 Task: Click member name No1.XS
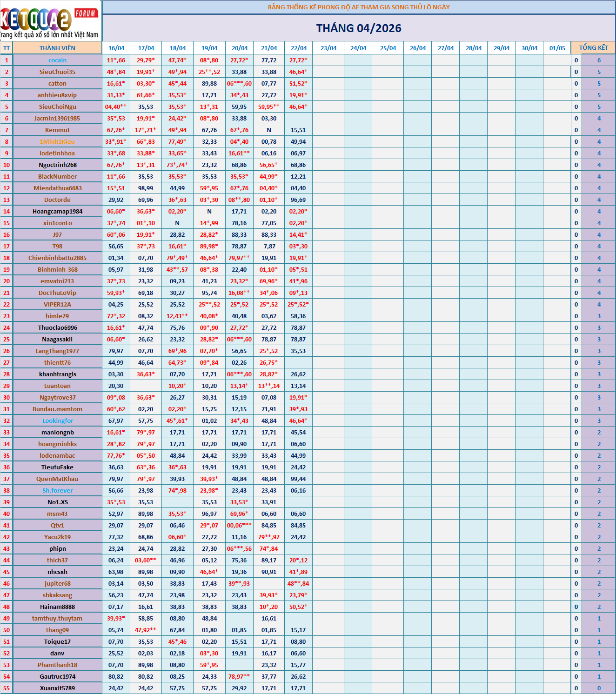pyautogui.click(x=57, y=502)
